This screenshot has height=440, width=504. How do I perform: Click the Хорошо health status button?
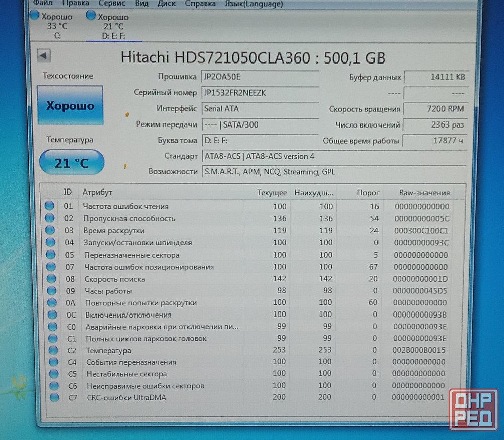coord(70,105)
